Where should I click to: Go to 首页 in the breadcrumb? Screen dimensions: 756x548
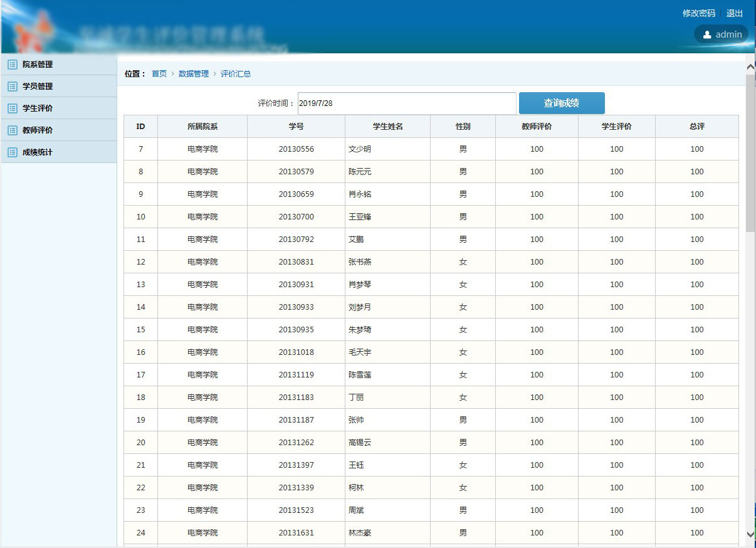click(x=159, y=74)
